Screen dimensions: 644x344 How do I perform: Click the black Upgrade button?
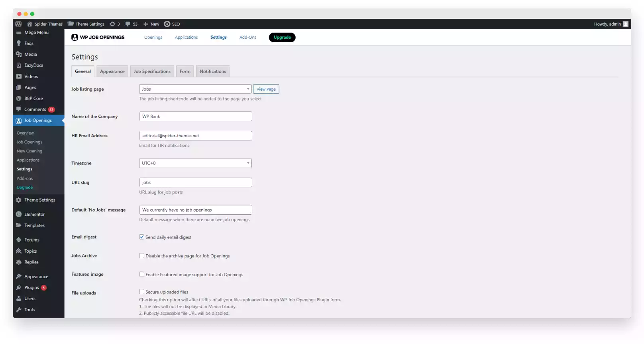282,37
